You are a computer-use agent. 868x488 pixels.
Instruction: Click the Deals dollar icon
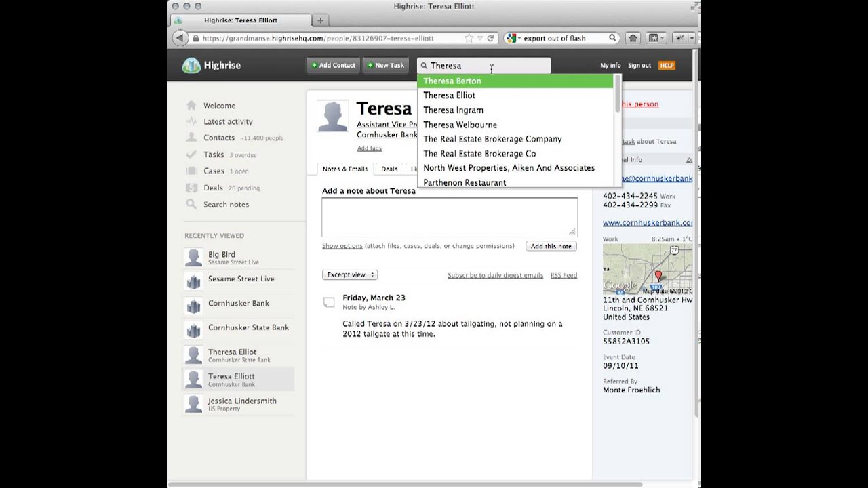click(191, 188)
